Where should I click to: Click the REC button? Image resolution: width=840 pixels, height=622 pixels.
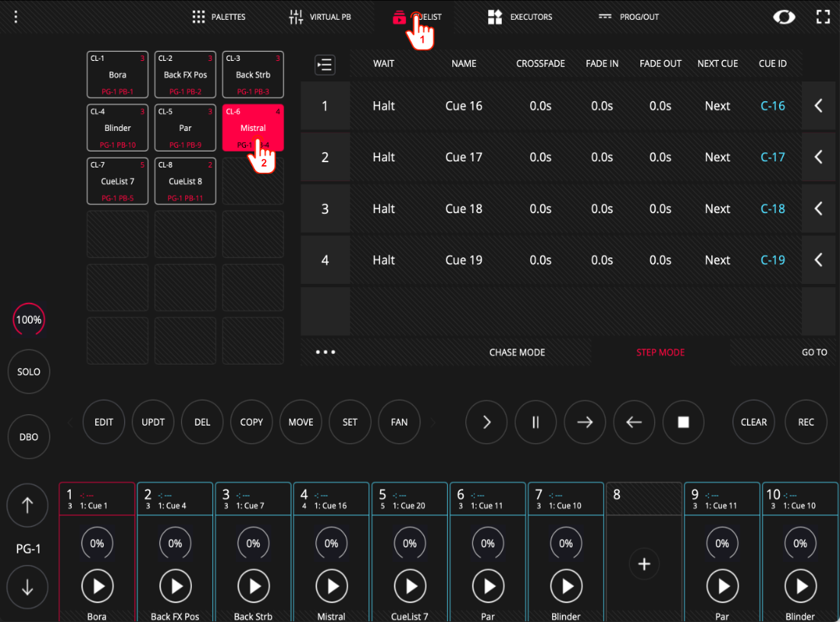pyautogui.click(x=806, y=423)
